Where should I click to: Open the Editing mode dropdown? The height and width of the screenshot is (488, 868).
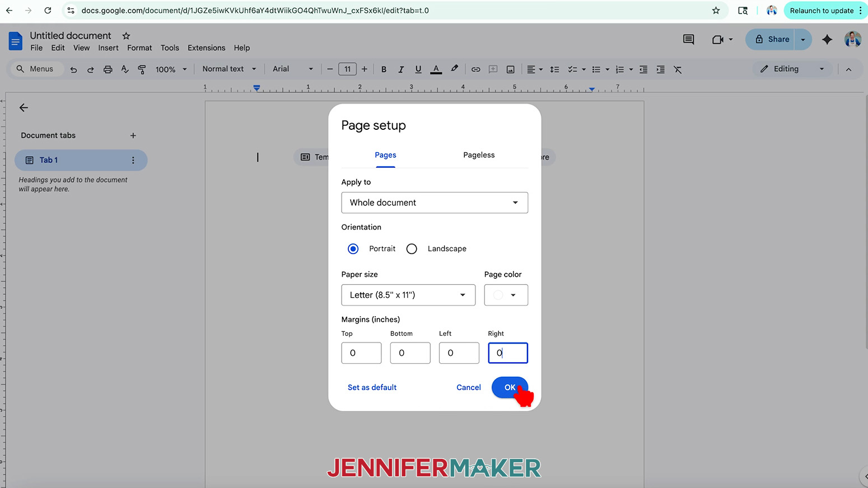pyautogui.click(x=792, y=69)
